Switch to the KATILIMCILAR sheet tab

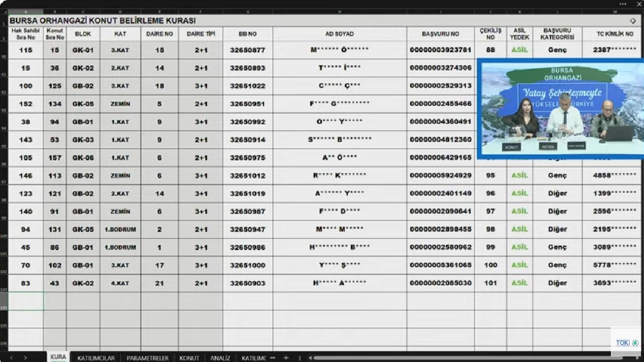[x=96, y=357]
